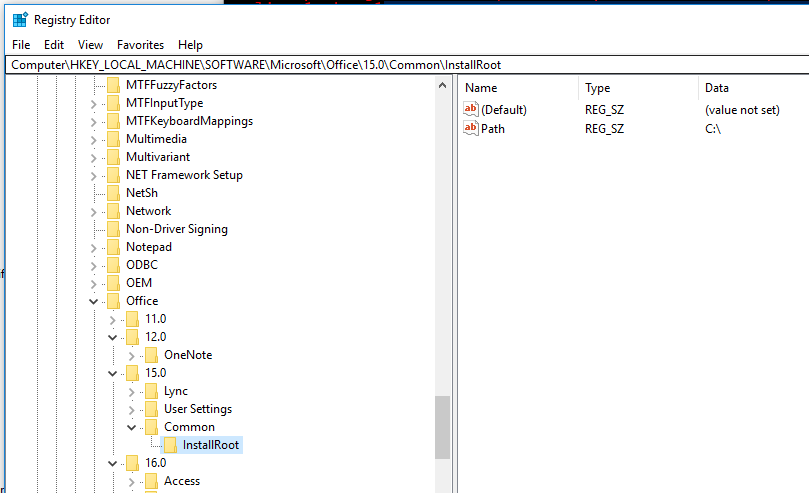Select the Network folder icon
809x493 pixels.
tap(114, 211)
